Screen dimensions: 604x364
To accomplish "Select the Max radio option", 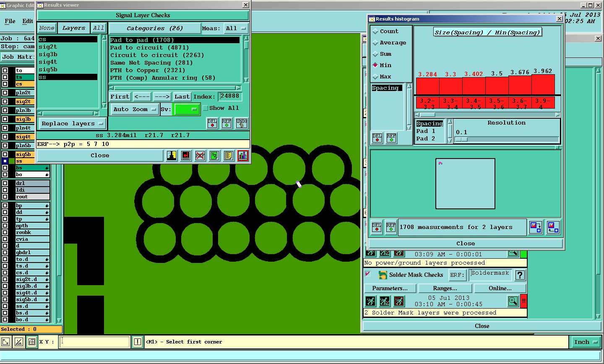I will (x=375, y=76).
